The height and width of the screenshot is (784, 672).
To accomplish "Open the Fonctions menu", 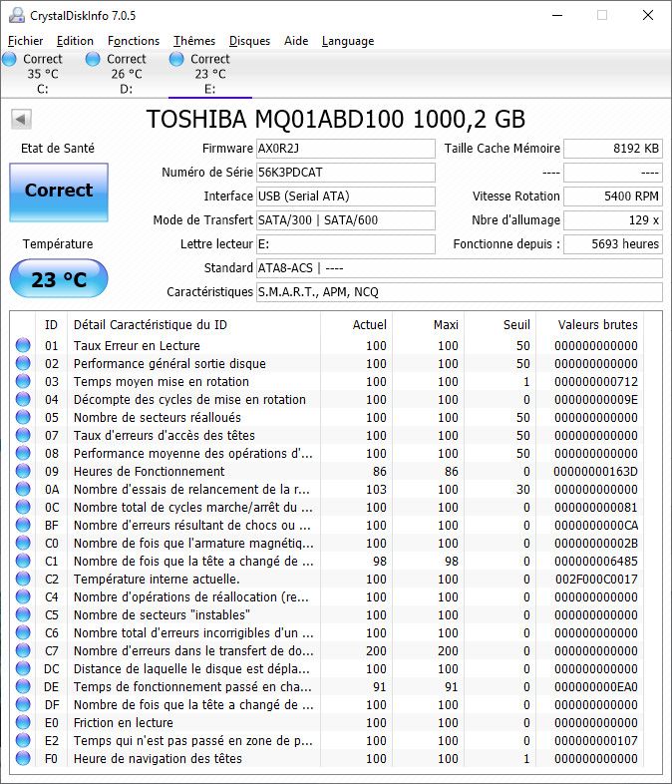I will [134, 41].
